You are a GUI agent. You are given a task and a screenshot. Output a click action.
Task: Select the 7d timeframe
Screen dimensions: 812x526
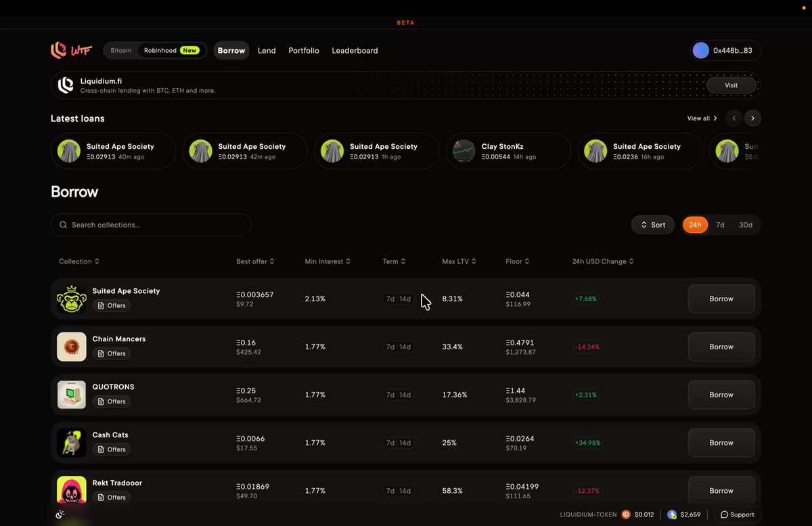(x=720, y=225)
